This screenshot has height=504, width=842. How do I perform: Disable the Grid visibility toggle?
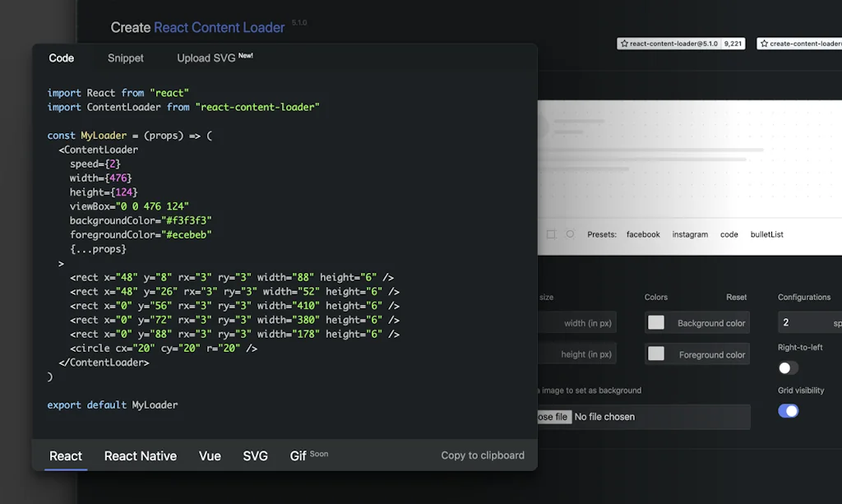[x=788, y=409]
